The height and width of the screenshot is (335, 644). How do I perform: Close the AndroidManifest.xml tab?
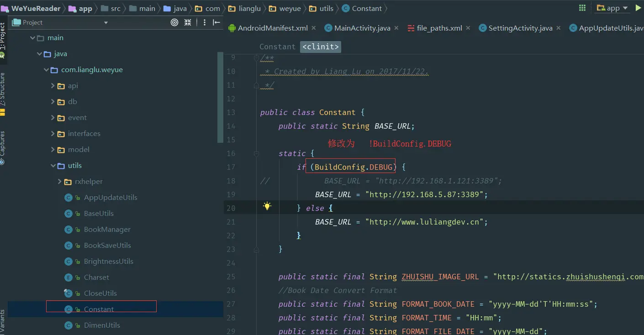pos(314,28)
